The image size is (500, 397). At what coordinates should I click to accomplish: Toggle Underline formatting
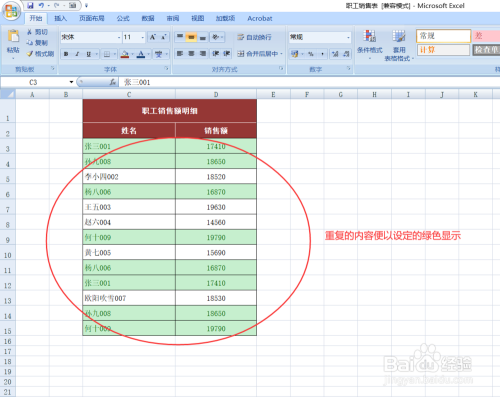(88, 54)
